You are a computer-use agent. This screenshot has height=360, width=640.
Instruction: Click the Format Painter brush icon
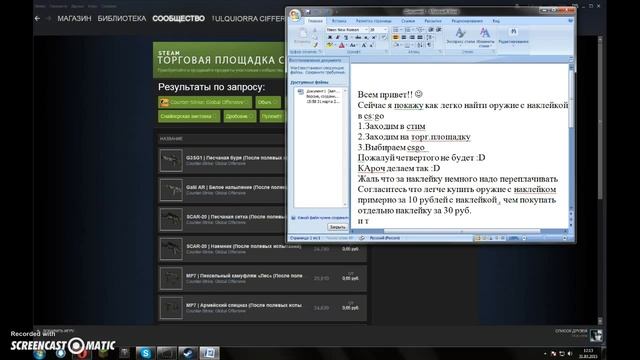315,45
